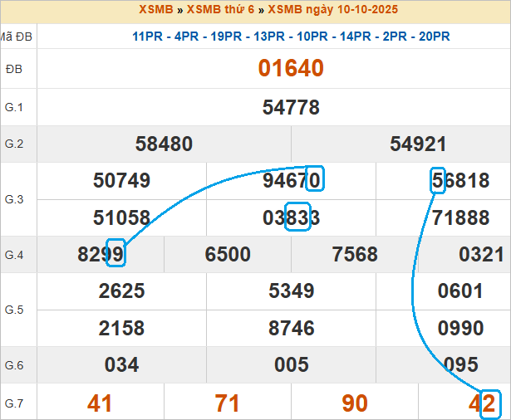Click first prize number 54778
The height and width of the screenshot is (420, 511).
point(290,107)
